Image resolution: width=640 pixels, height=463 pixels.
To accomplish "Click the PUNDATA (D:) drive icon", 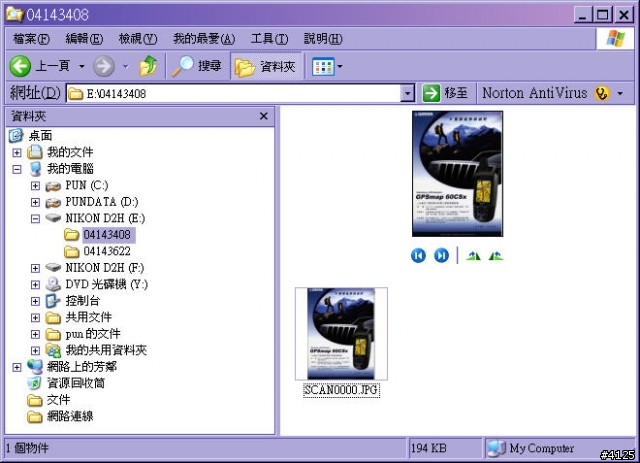I will (53, 202).
